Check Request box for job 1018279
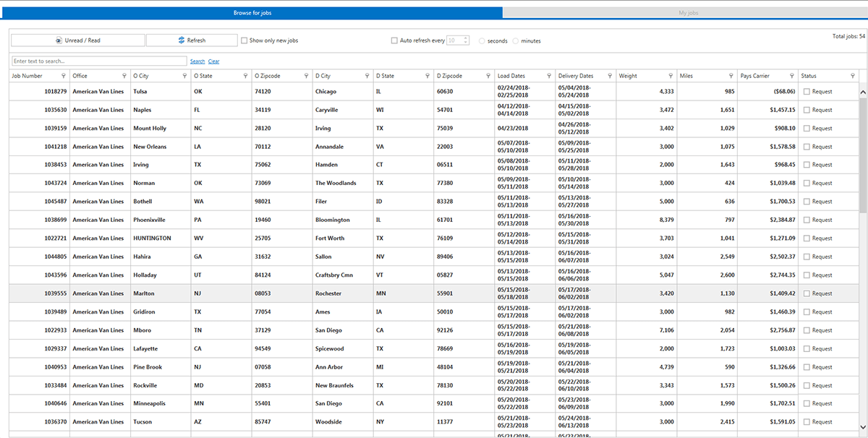The image size is (868, 438). click(x=807, y=92)
